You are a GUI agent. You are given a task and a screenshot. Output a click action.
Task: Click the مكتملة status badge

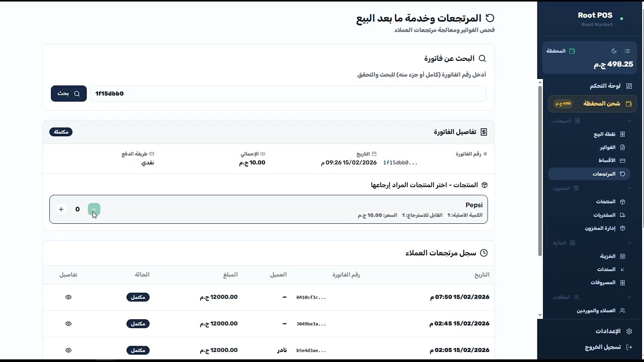[61, 132]
